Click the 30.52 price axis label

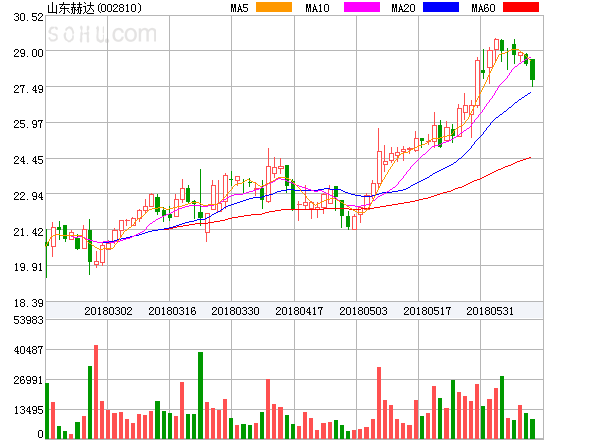[x=28, y=17]
